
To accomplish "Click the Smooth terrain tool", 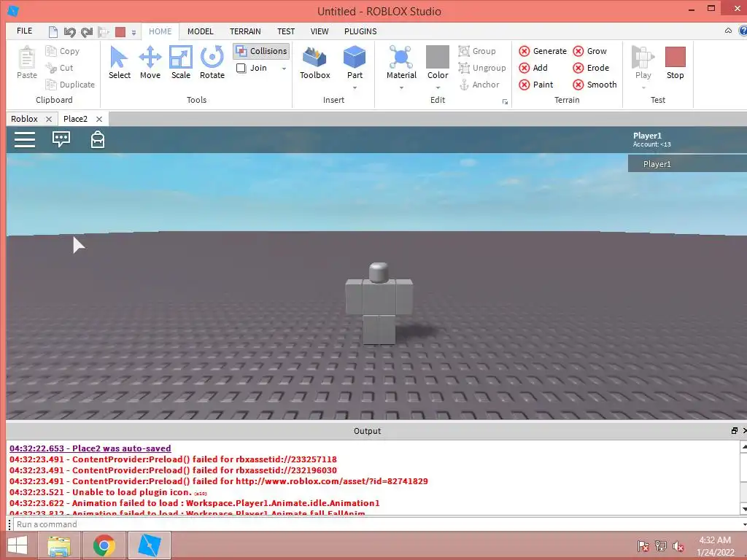I will coord(595,85).
